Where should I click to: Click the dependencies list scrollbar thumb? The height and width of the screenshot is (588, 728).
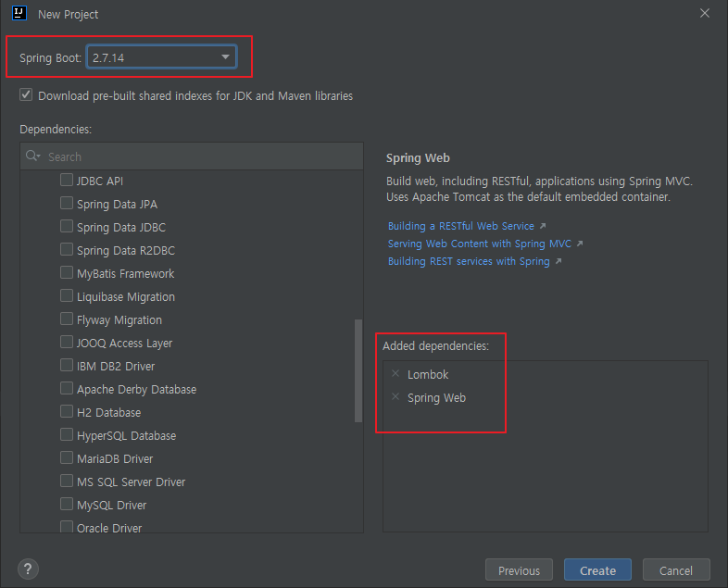[x=358, y=370]
